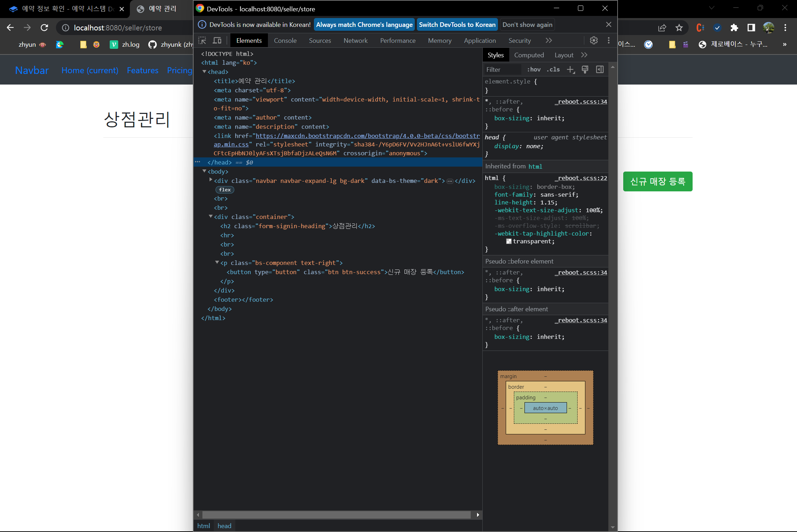
Task: Click Switch DevTools to Korean button
Action: pos(457,25)
